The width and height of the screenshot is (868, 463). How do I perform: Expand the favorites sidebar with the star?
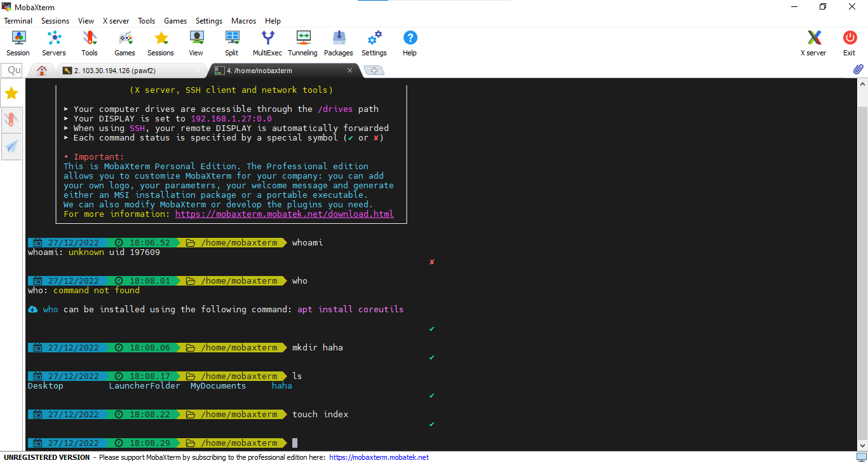(11, 93)
